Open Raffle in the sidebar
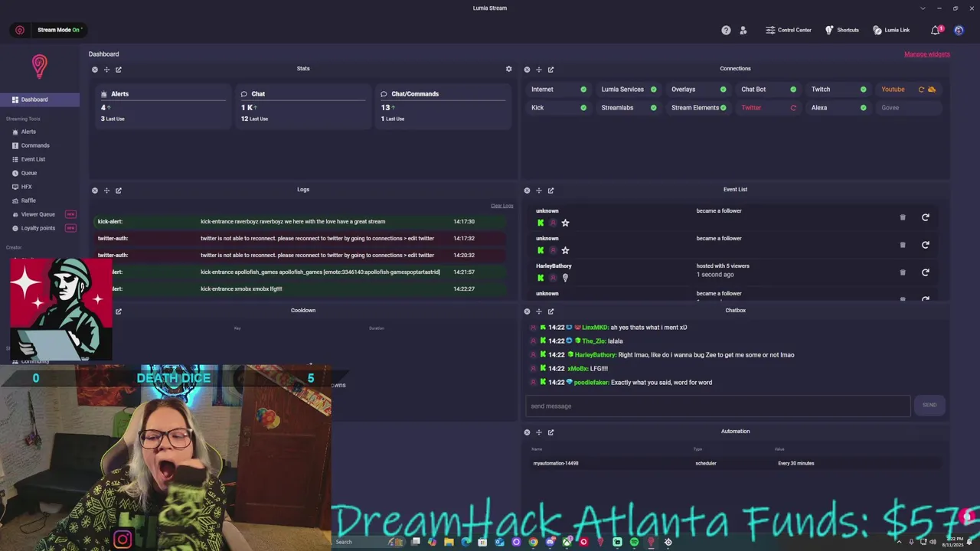The width and height of the screenshot is (980, 551). click(28, 201)
